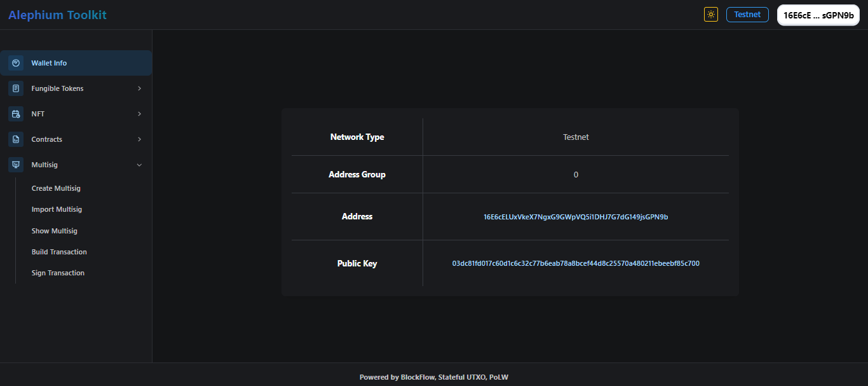Click the connected wallet address button
The width and height of the screenshot is (868, 386).
coord(818,15)
